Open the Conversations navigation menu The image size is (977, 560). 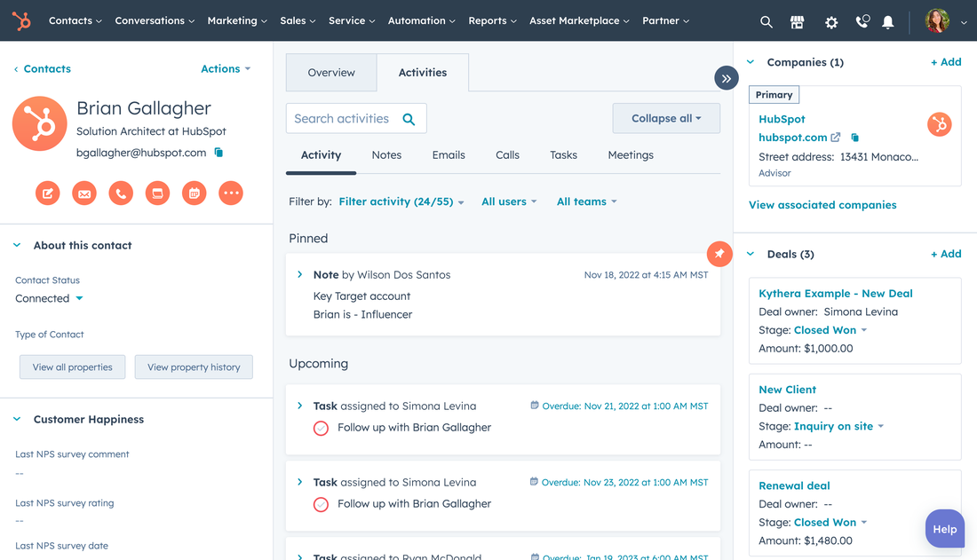click(x=155, y=21)
